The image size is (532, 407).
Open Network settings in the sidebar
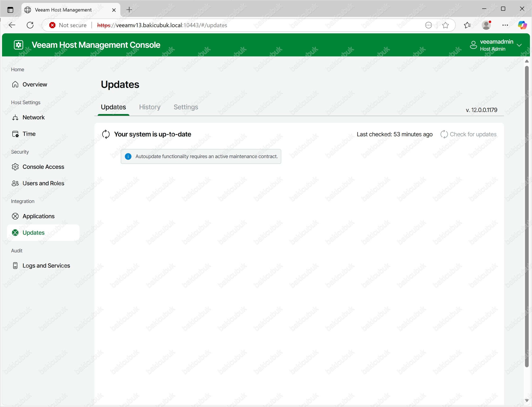coord(43,118)
